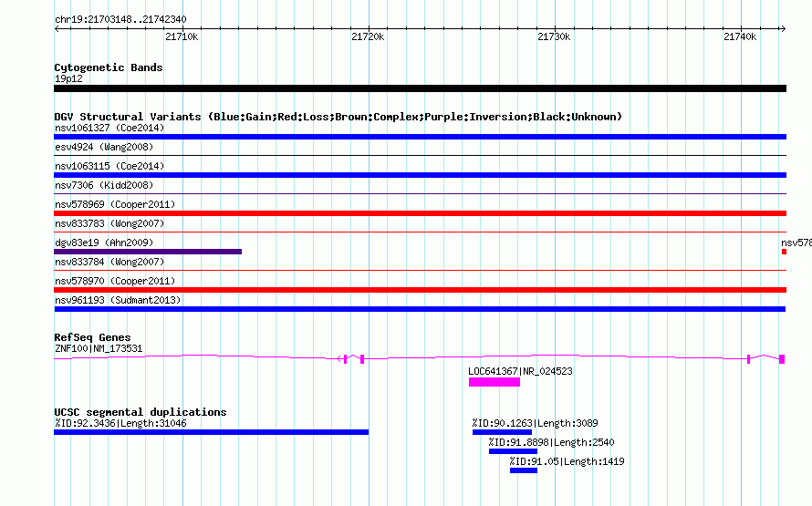Click the nsv578970 (Cooper2011) label
The width and height of the screenshot is (812, 506).
click(115, 281)
